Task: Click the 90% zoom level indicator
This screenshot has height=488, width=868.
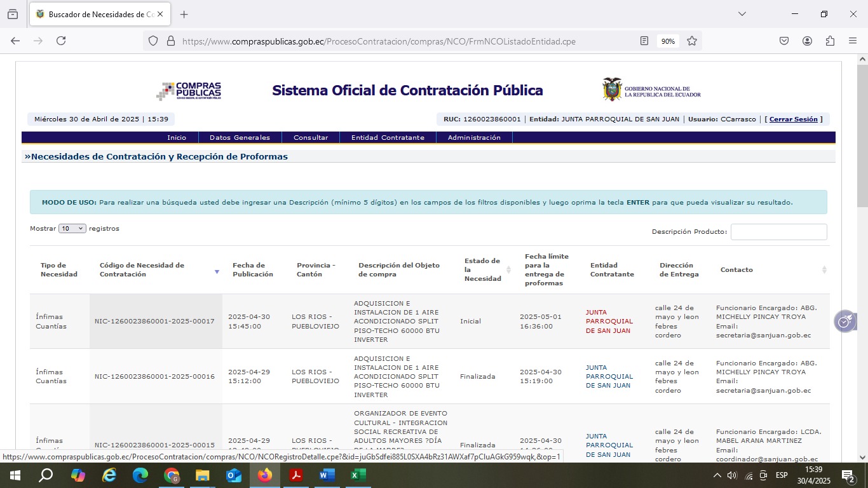Action: [668, 41]
